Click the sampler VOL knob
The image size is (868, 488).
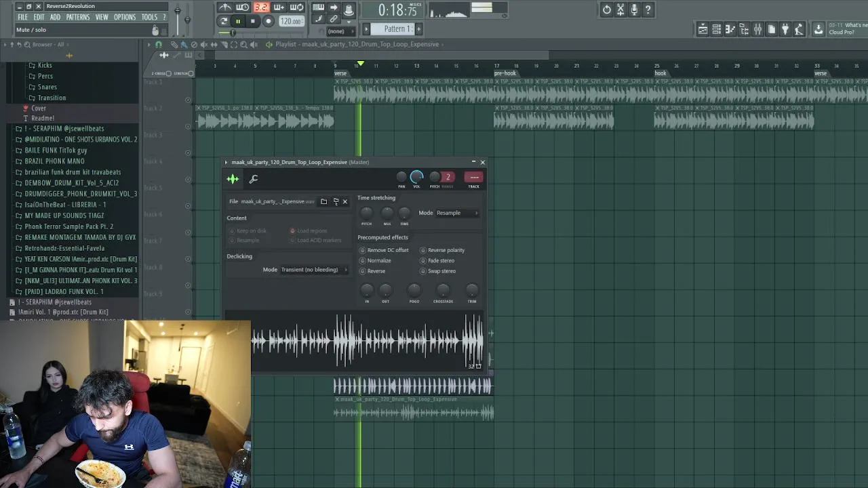coord(416,177)
